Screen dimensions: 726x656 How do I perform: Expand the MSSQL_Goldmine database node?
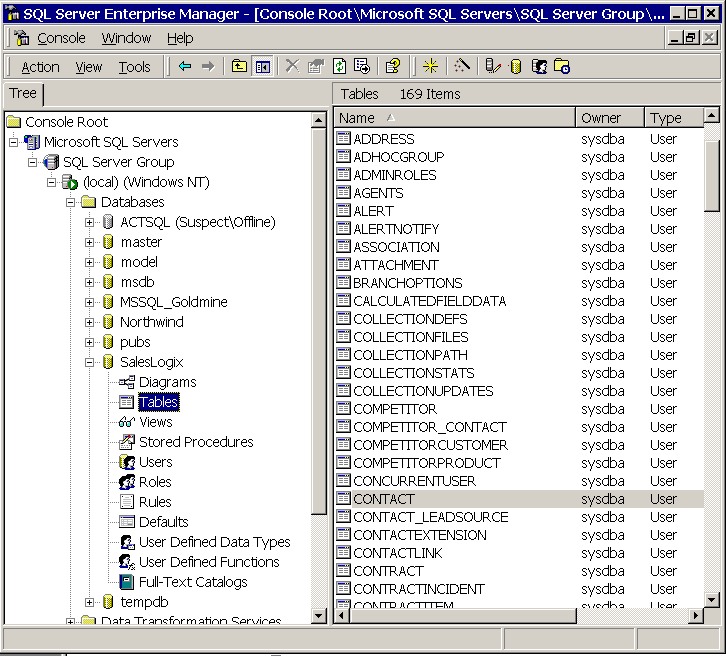pyautogui.click(x=89, y=302)
